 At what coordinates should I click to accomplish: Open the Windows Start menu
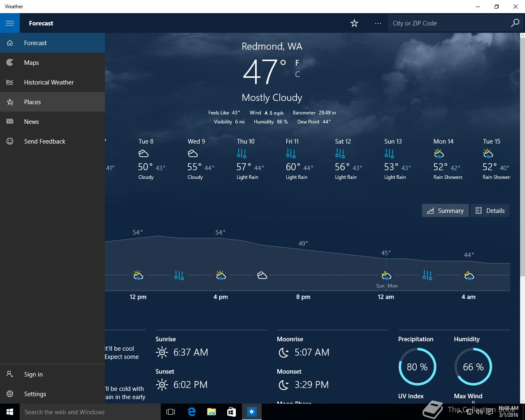[x=10, y=412]
